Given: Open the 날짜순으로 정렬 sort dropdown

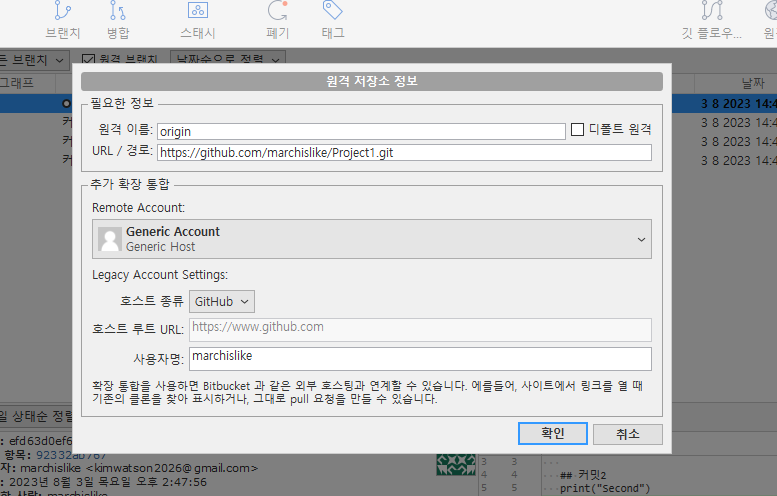Looking at the screenshot, I should coord(227,59).
